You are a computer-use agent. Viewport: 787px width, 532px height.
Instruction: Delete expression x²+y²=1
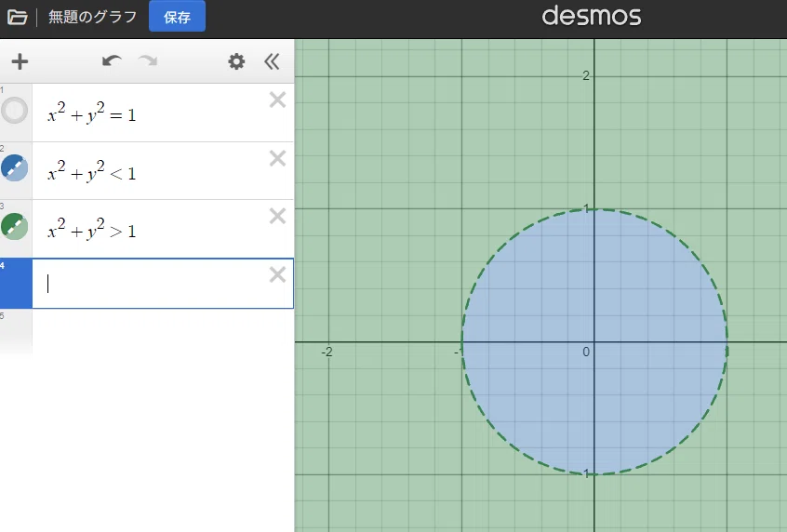click(x=277, y=100)
